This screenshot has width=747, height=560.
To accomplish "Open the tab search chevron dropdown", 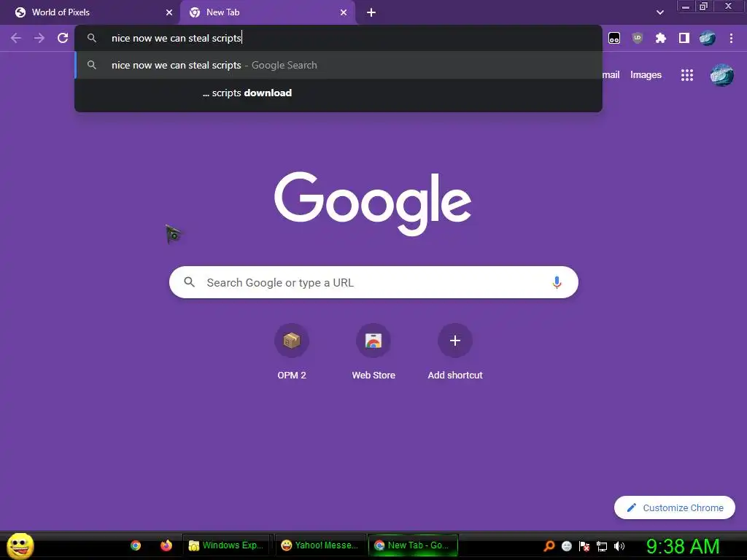I will coord(659,12).
